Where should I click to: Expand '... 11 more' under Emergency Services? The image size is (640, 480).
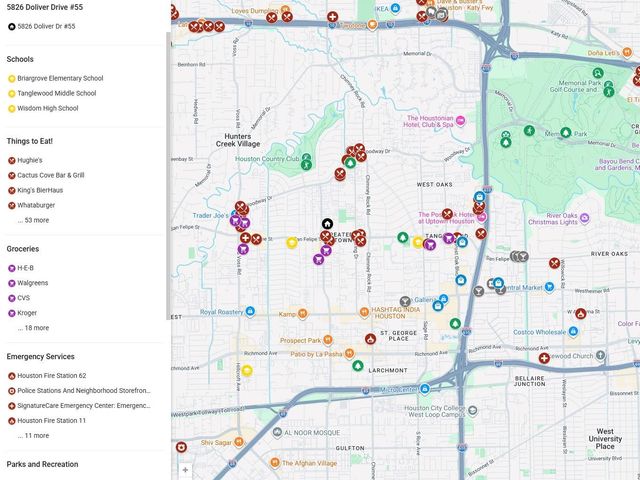[33, 436]
